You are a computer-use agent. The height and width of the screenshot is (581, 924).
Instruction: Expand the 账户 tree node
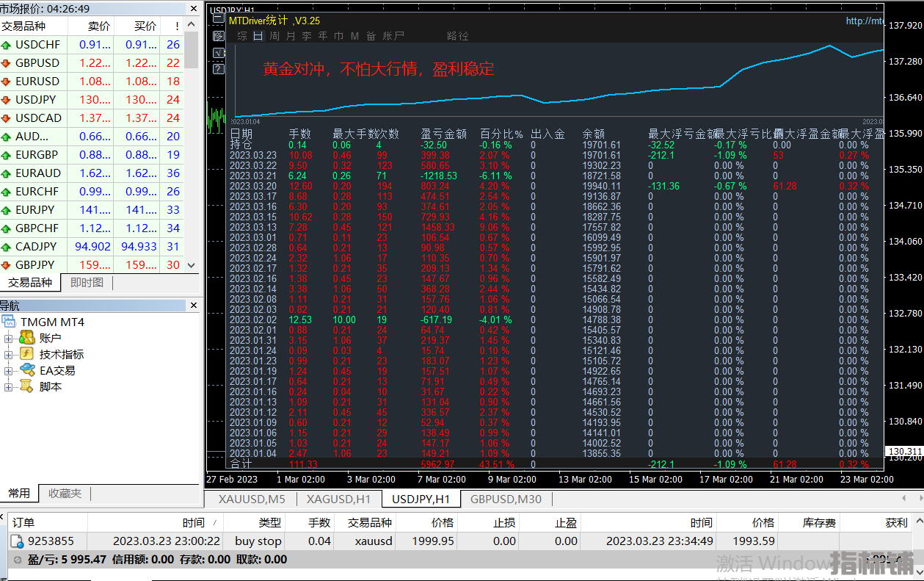pyautogui.click(x=9, y=339)
